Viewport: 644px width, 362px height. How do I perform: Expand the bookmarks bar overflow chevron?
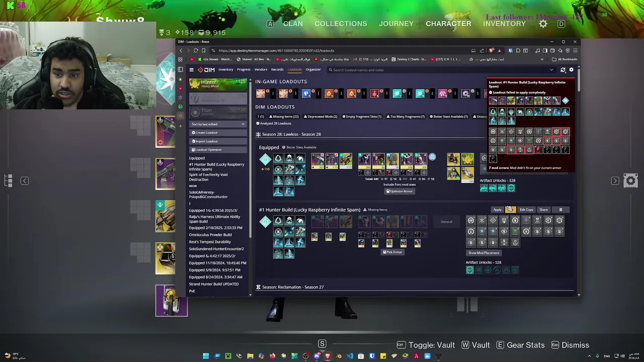[542, 59]
